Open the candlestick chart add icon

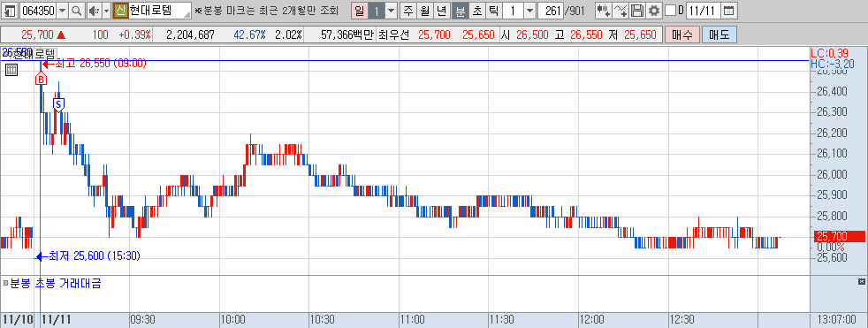click(x=604, y=11)
